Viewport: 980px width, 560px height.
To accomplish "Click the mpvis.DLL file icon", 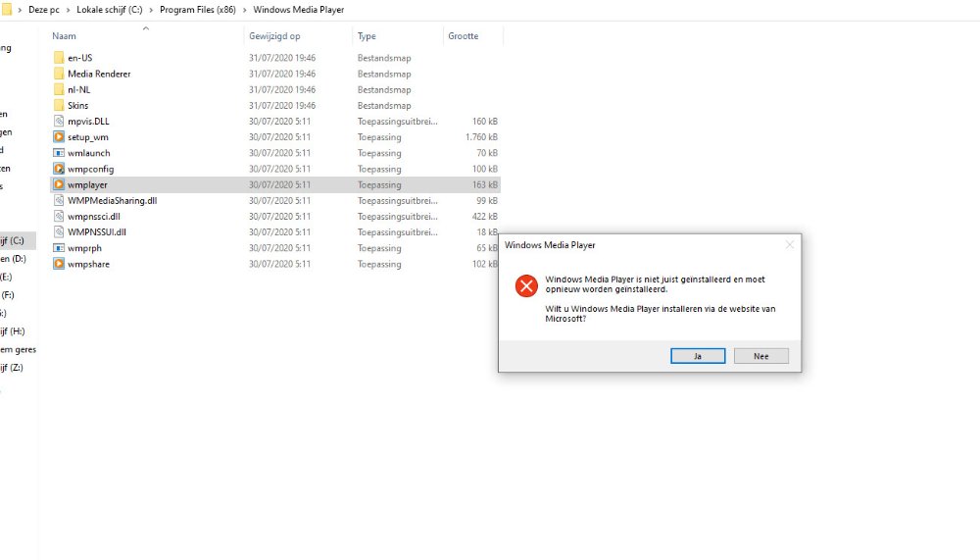I will 59,122.
